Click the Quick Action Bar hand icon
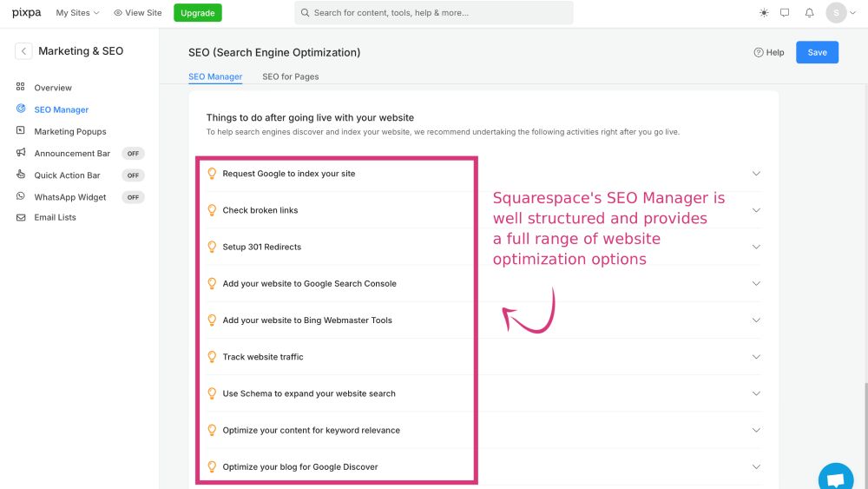The width and height of the screenshot is (868, 489). (21, 174)
